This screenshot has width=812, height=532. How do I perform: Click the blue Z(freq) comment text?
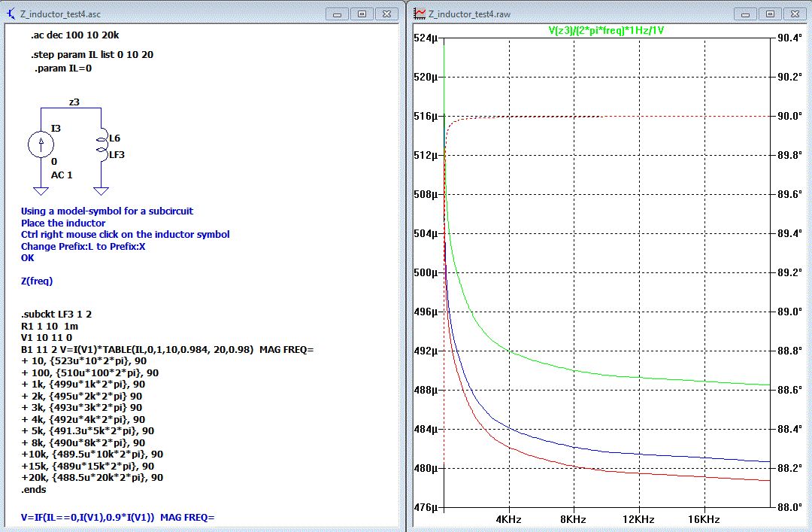coord(37,281)
